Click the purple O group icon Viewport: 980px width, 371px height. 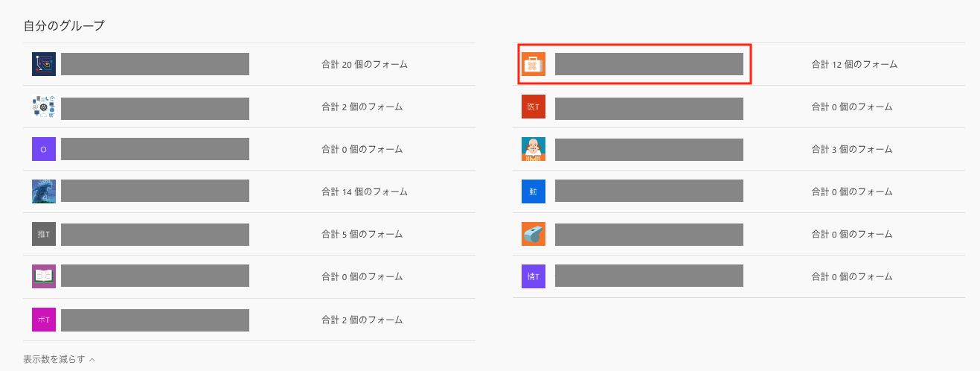tap(44, 149)
